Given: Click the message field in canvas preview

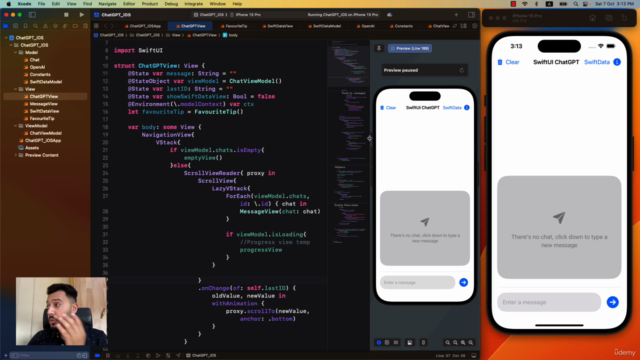Looking at the screenshot, I should [418, 282].
